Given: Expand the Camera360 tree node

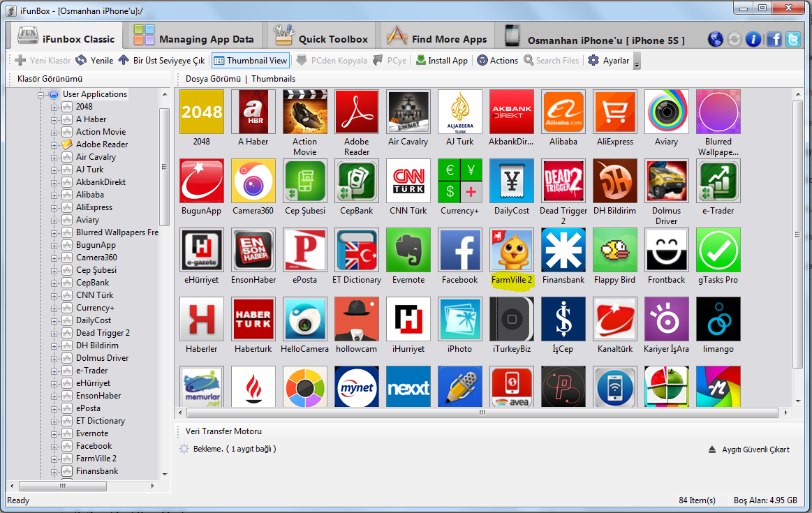Looking at the screenshot, I should 54,258.
